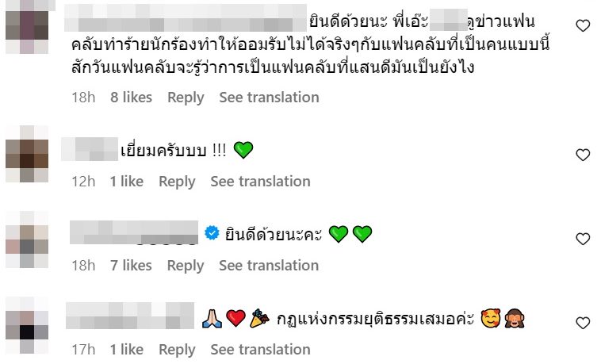Reply to the verified user's comment
Screen dimensions: 601x364
186,266
